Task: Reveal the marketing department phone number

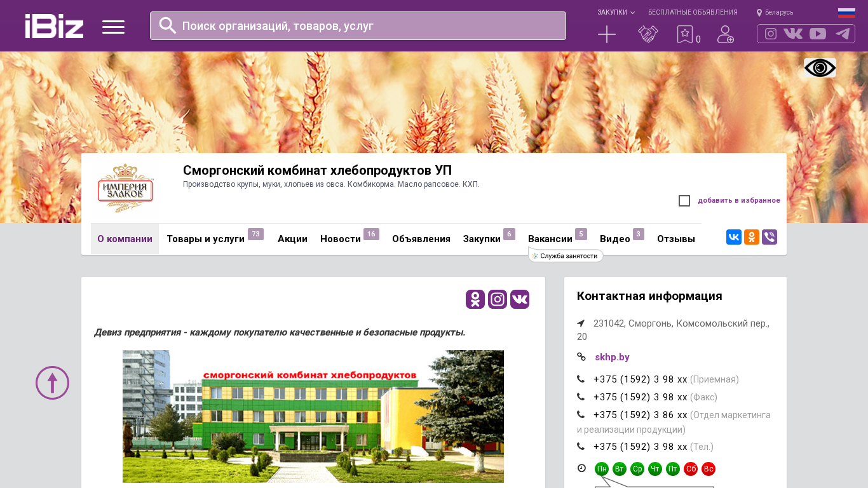Action: [641, 415]
